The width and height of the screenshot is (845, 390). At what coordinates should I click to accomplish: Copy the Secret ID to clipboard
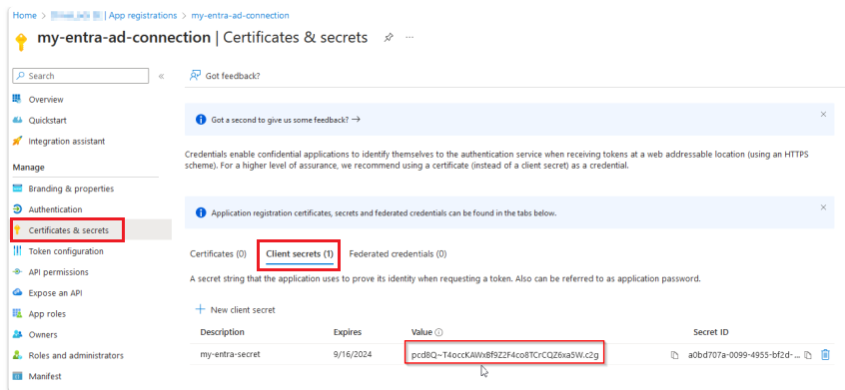pyautogui.click(x=807, y=356)
